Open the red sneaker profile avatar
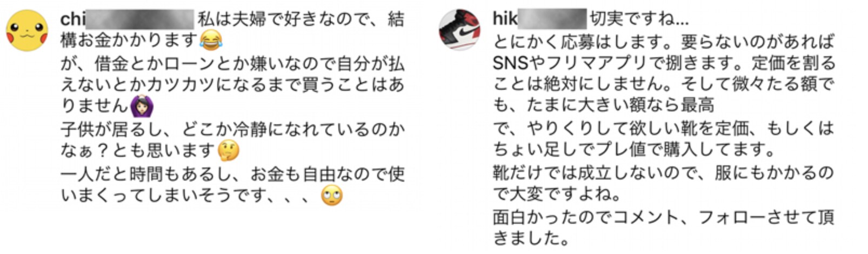Screen dimensions: 868x254 (x=459, y=30)
